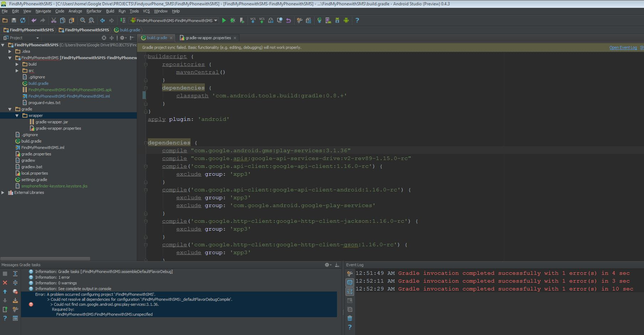Open Settings via wrench toolbar icon
Image resolution: width=644 pixels, height=335 pixels.
pyautogui.click(x=300, y=20)
